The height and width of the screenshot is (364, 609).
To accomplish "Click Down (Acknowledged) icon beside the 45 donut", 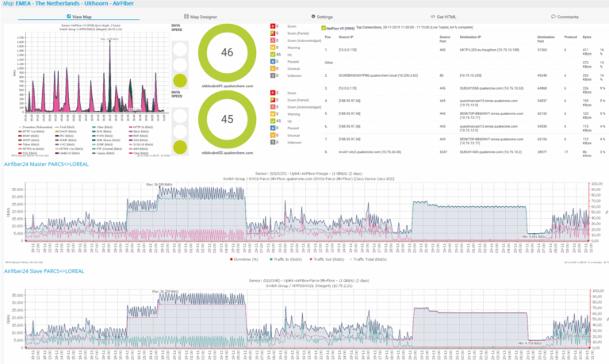I will pos(273,107).
